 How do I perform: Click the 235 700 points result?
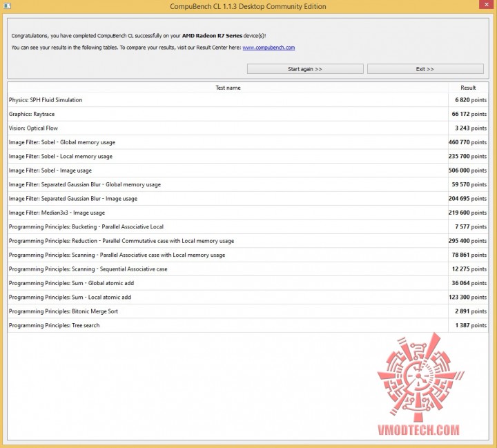(467, 156)
